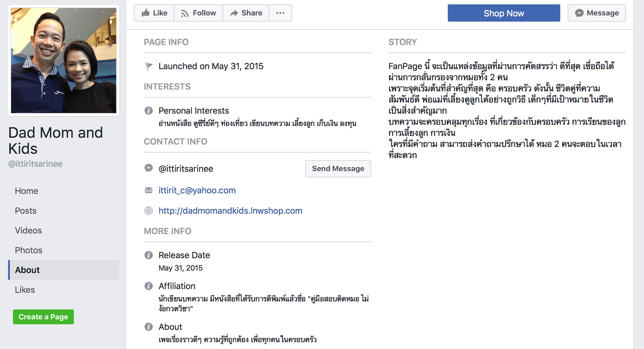Click the green Create a Page button
The image size is (644, 349).
pos(43,317)
